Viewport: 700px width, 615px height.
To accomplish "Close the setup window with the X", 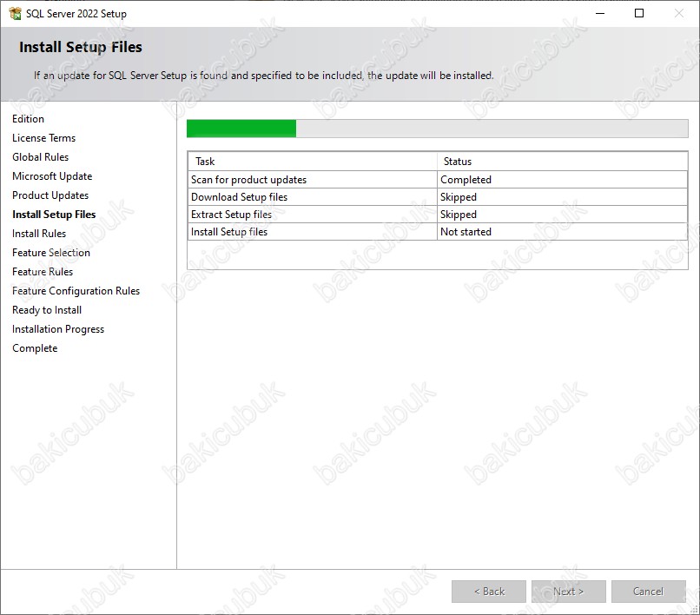I will 679,13.
